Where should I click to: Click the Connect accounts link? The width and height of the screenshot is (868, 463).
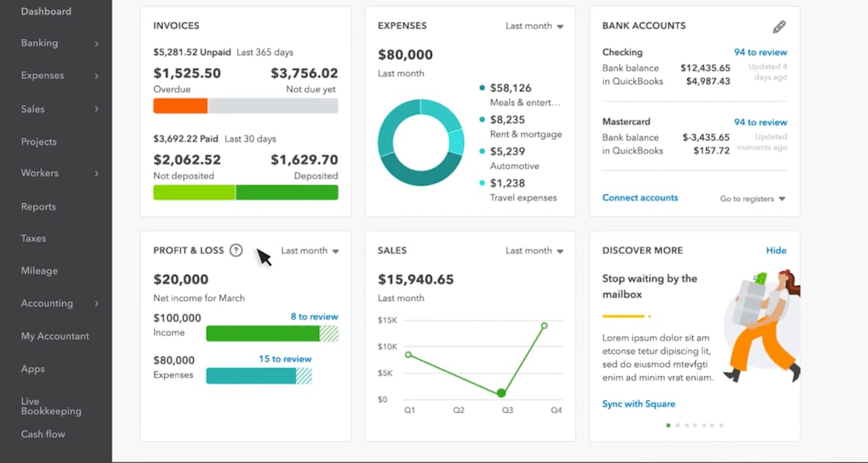pos(640,197)
